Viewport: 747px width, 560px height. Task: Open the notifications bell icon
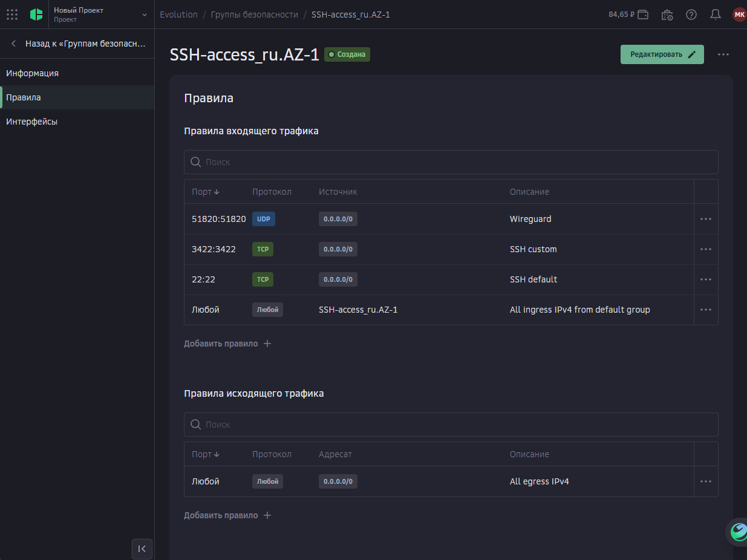(x=716, y=15)
